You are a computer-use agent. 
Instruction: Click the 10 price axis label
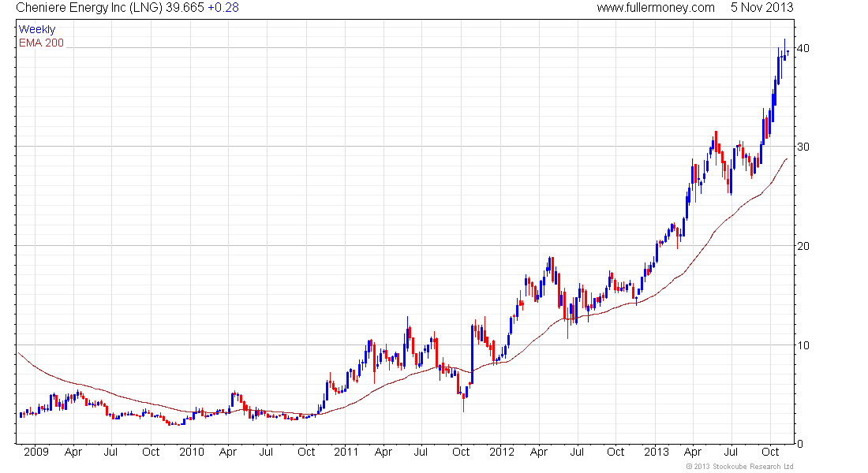803,345
